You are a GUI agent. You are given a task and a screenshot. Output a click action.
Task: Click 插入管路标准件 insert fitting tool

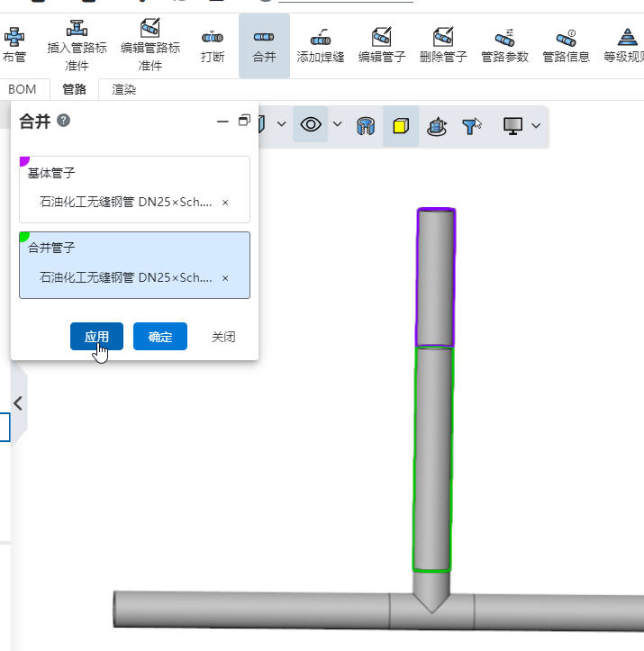[x=77, y=45]
